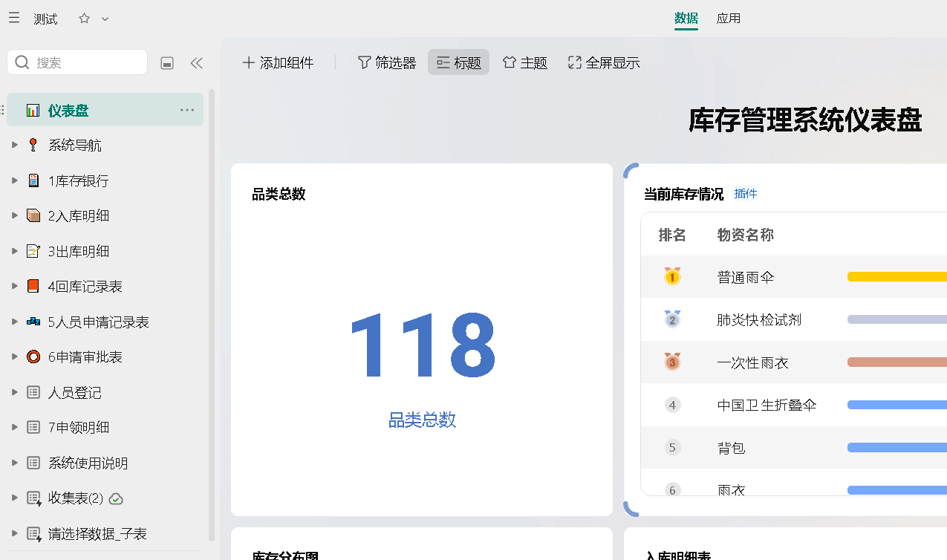Click the collapse-all icon beside search box

point(168,63)
